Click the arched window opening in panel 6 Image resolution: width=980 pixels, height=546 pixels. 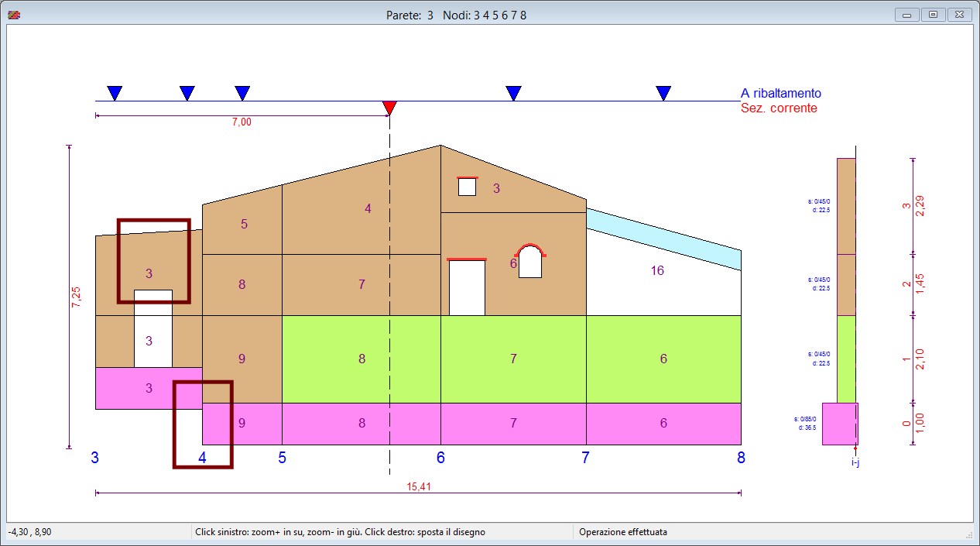click(530, 262)
